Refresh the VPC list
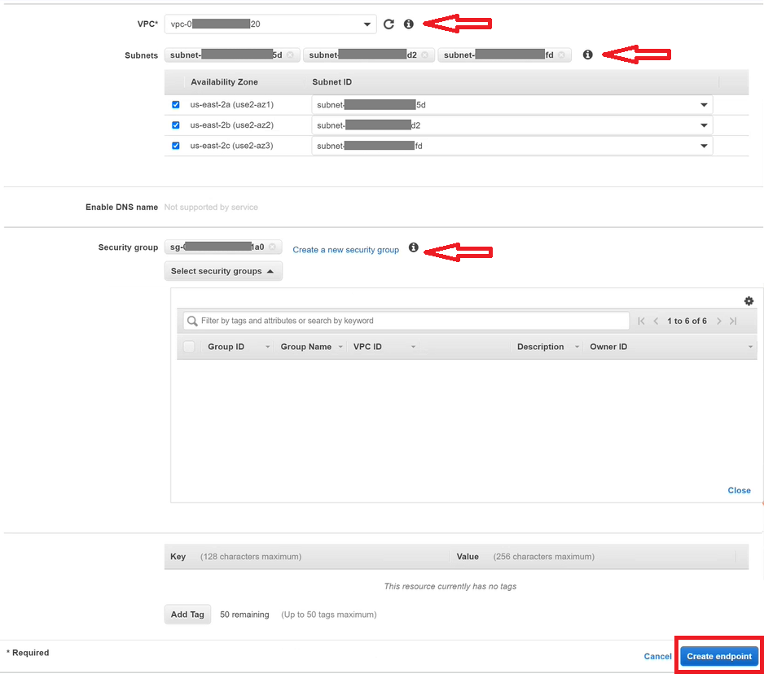This screenshot has width=764, height=700. coord(389,24)
